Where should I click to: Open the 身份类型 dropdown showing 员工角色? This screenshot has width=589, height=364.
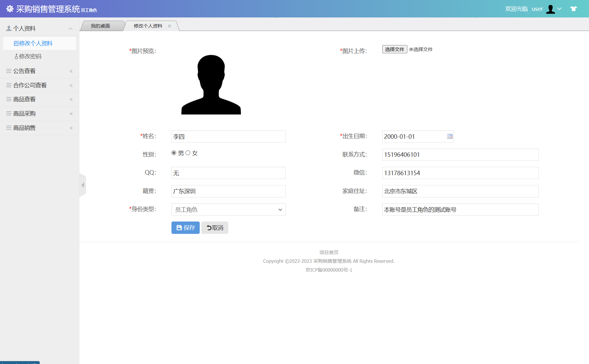click(228, 209)
